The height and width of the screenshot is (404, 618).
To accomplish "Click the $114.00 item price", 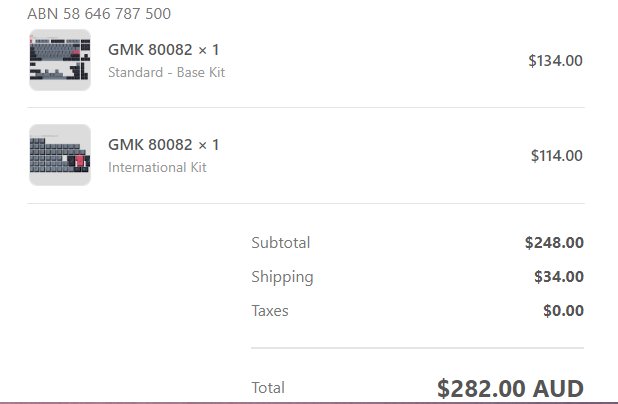I will pos(557,156).
